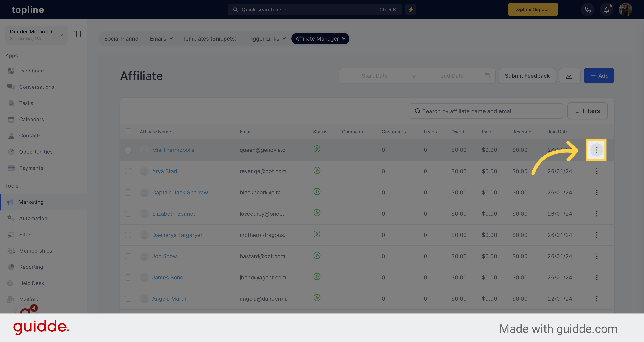Check the box for Arya Stark
644x342 pixels.
pyautogui.click(x=128, y=171)
